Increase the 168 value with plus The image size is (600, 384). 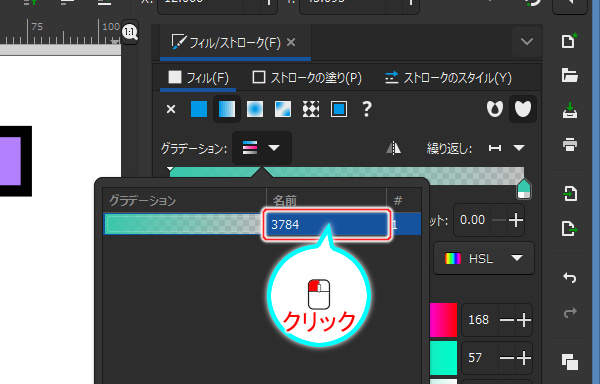(524, 320)
